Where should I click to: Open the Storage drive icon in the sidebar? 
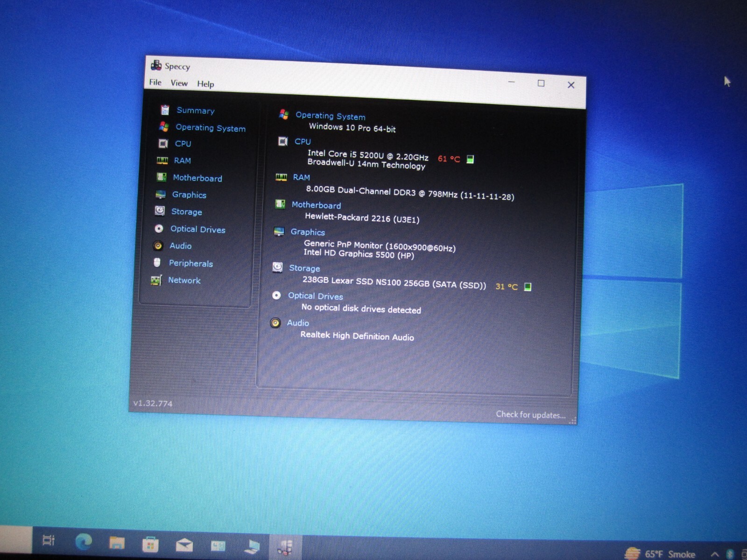pyautogui.click(x=160, y=211)
